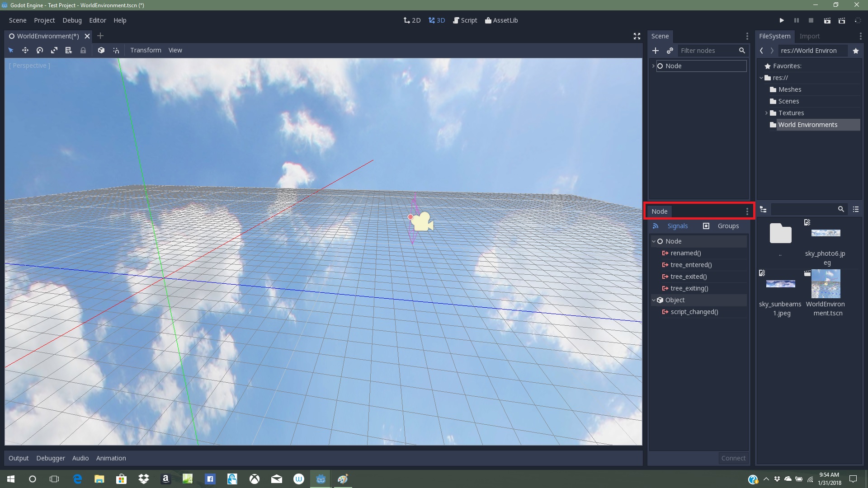Go back with FileSystem previous-folder arrow

pos(762,51)
